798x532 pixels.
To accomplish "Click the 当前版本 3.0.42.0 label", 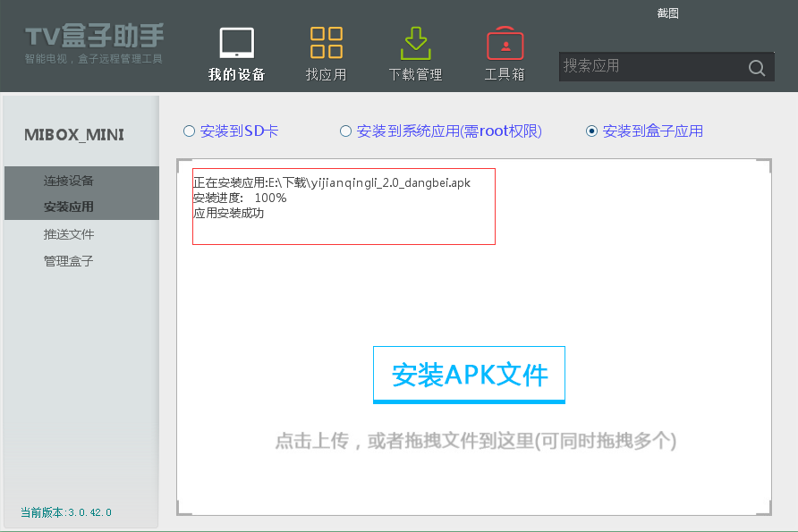I will [66, 512].
